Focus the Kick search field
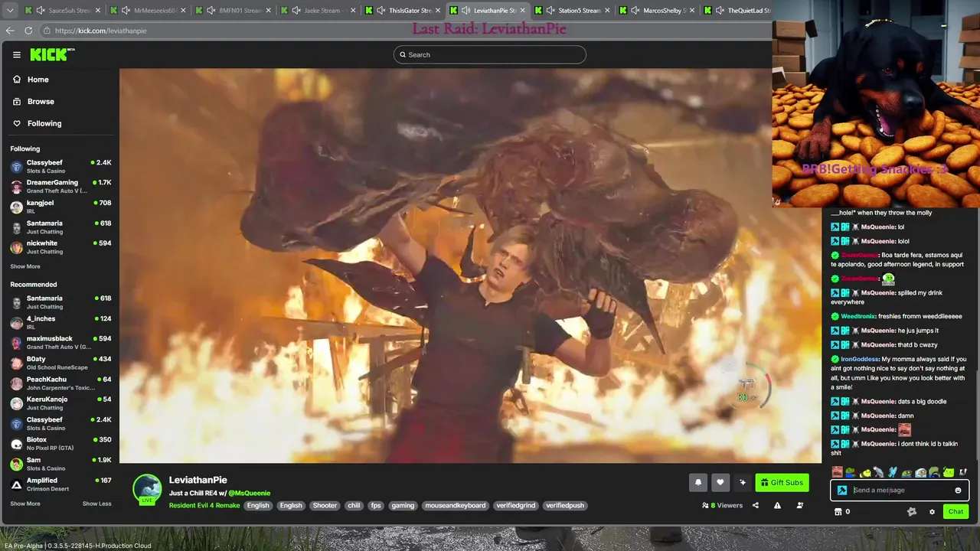 coord(490,54)
